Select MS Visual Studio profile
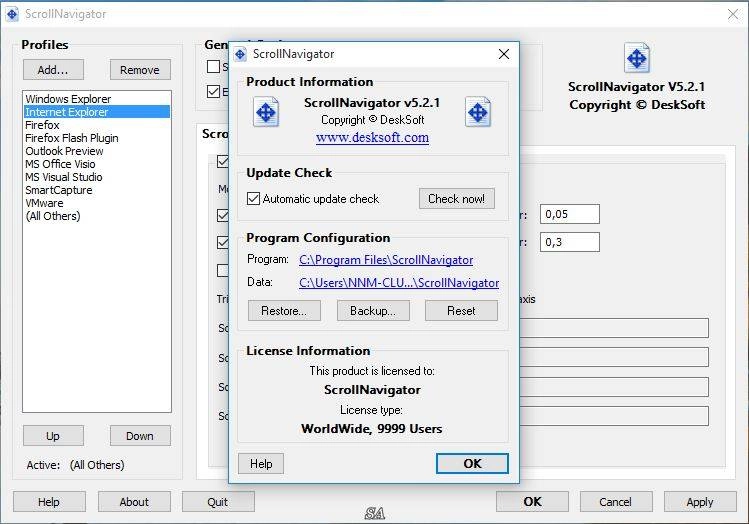 96,177
